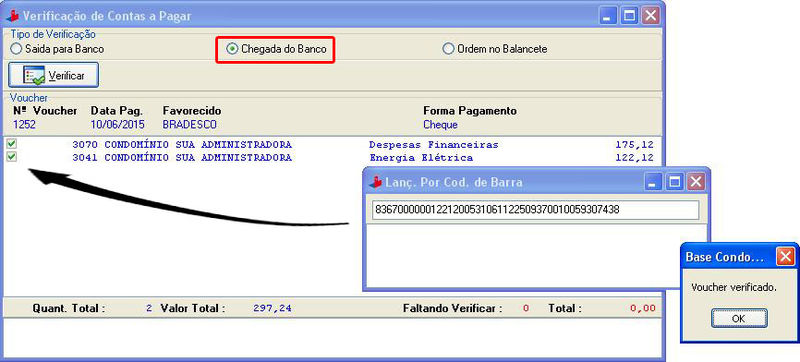
Task: Close the Base Condo message dialog
Action: (x=785, y=256)
